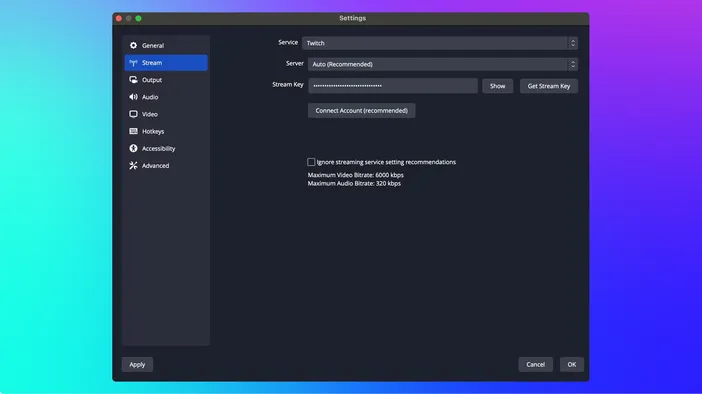This screenshot has height=394, width=702.
Task: Click the Service label
Action: coord(288,42)
